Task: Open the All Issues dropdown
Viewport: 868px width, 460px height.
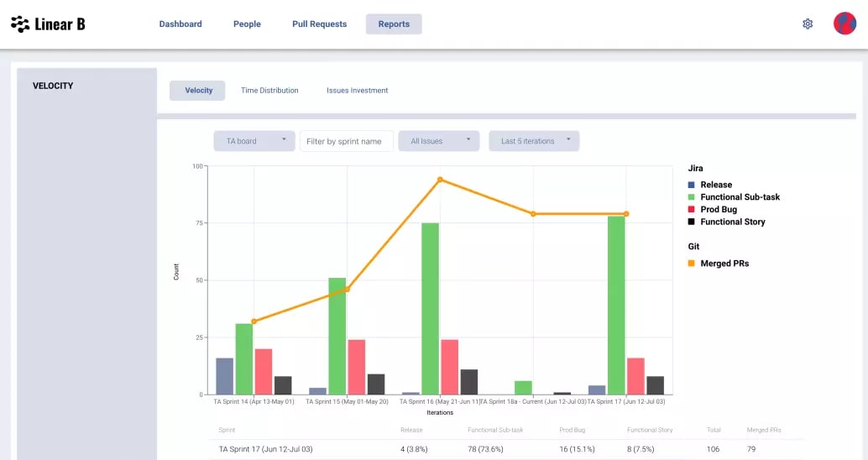Action: click(439, 141)
